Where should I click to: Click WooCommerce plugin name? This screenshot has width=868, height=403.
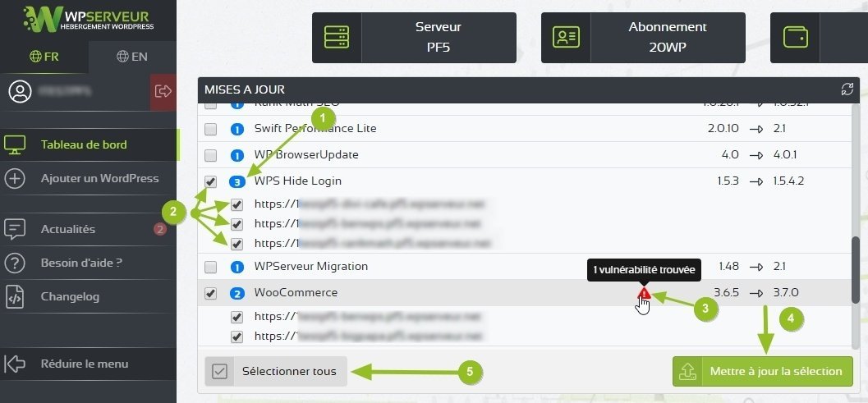pos(296,293)
